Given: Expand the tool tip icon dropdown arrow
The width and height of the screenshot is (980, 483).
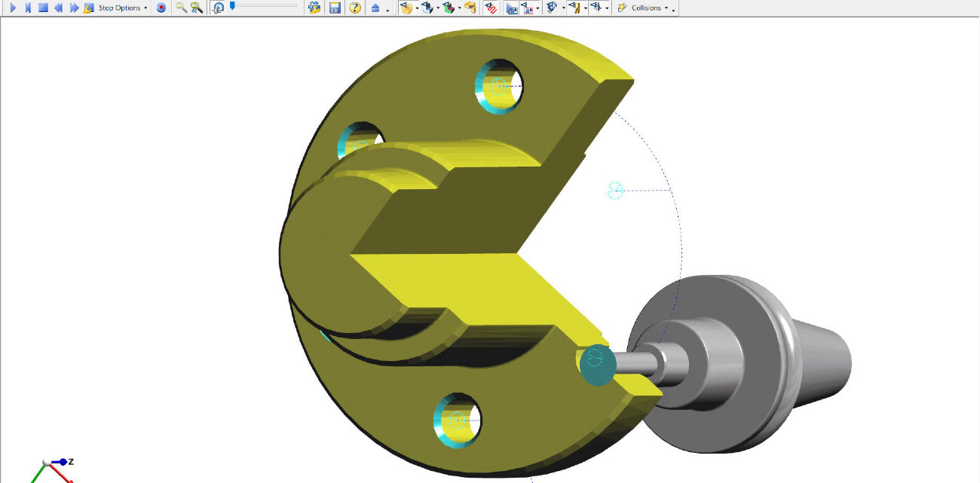Looking at the screenshot, I should pyautogui.click(x=607, y=8).
